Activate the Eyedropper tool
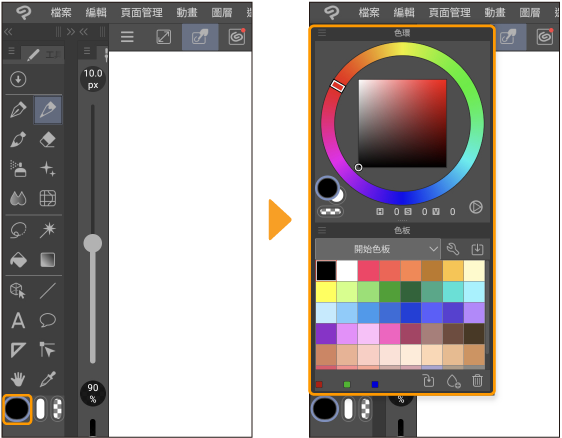 [48, 379]
